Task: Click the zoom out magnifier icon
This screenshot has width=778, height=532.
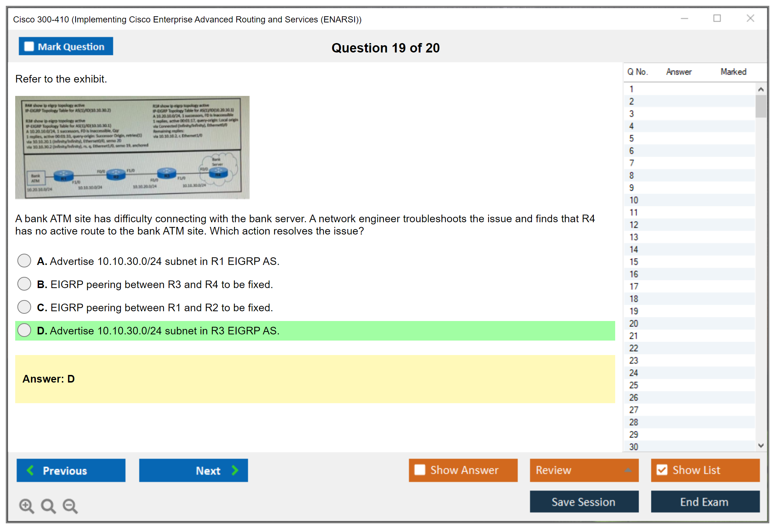Action: pyautogui.click(x=70, y=506)
